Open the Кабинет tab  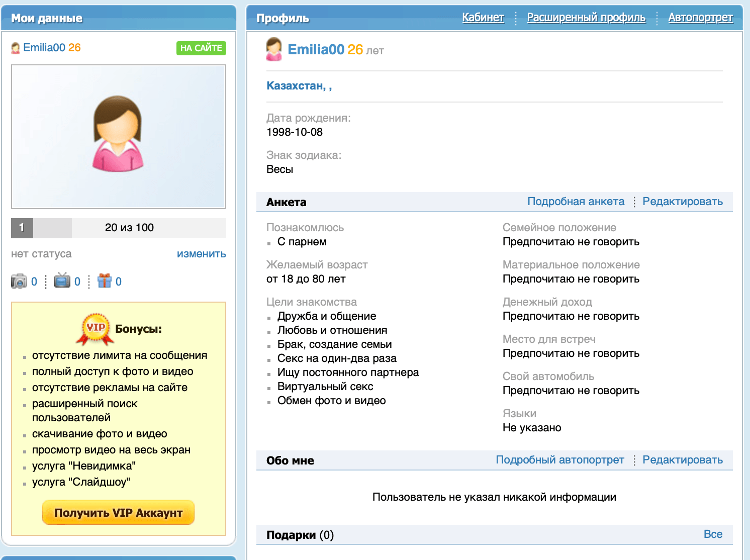[x=483, y=18]
